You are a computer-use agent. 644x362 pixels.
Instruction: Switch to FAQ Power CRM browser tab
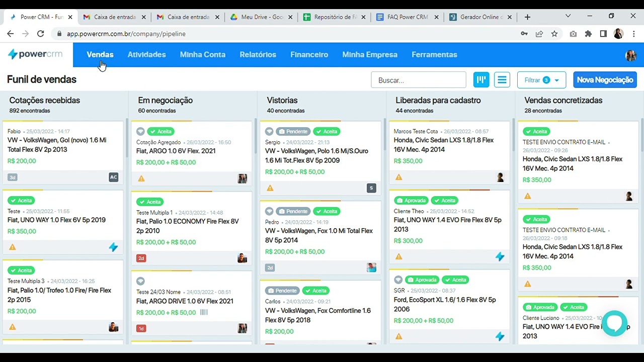click(407, 17)
